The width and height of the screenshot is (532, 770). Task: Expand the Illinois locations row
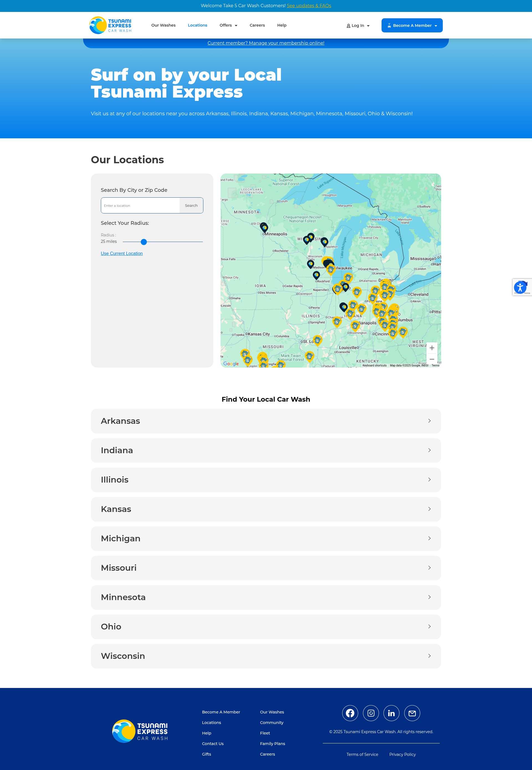tap(266, 480)
